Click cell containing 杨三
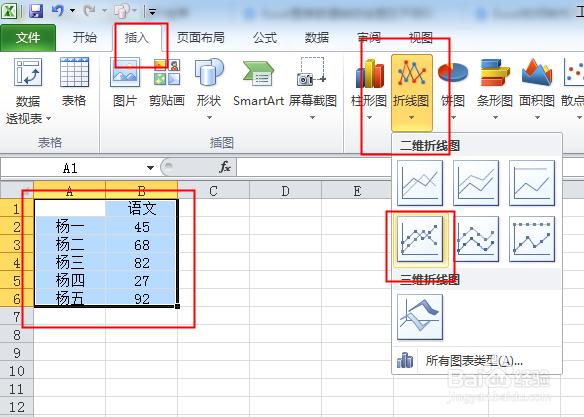The width and height of the screenshot is (584, 417). pyautogui.click(x=70, y=262)
